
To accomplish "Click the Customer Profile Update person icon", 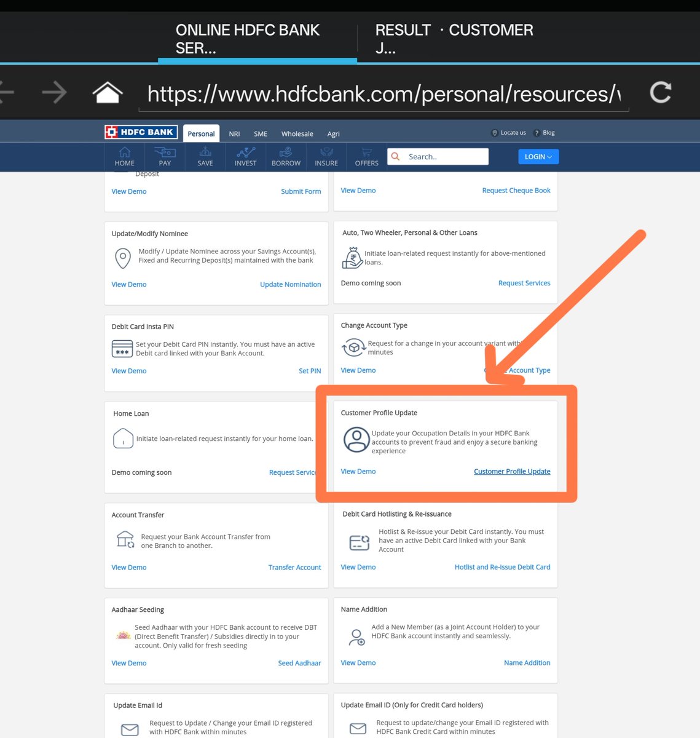I will 356,440.
